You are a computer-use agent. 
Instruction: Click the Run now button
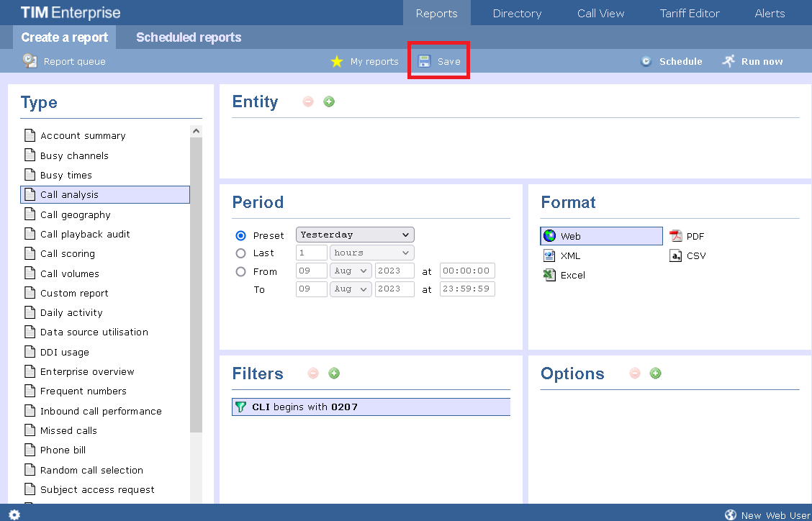point(752,61)
